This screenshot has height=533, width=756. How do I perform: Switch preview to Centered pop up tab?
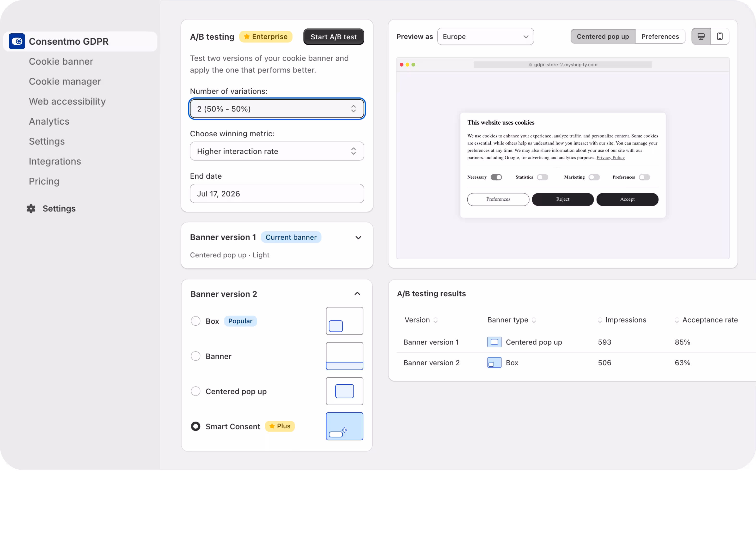[603, 36]
